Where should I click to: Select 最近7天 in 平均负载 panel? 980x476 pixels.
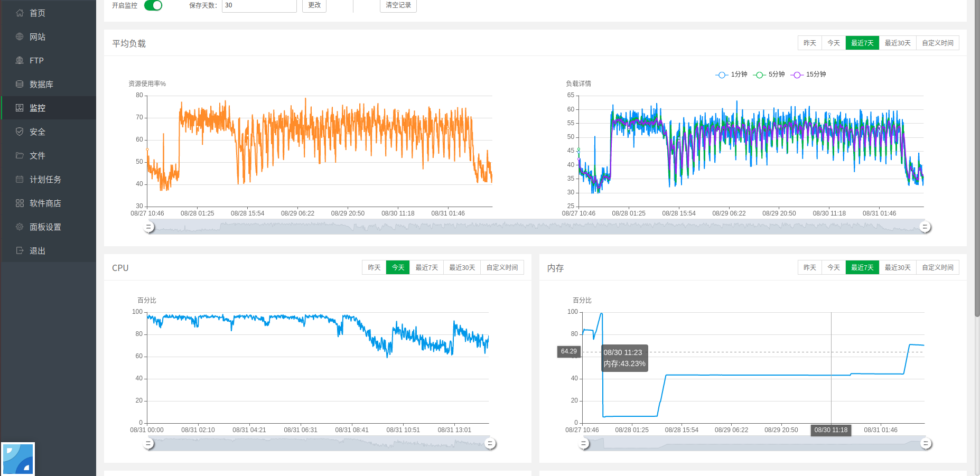[862, 43]
